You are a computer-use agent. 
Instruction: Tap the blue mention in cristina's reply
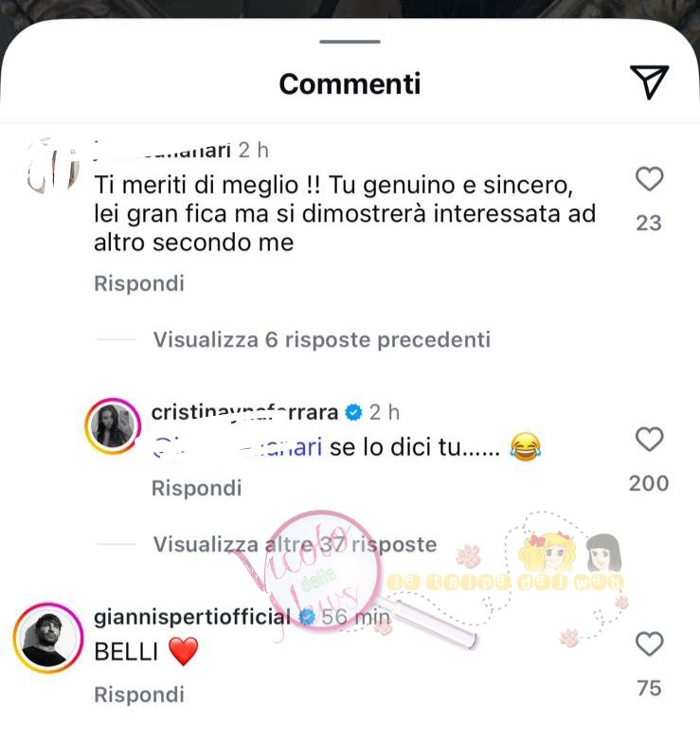(238, 447)
